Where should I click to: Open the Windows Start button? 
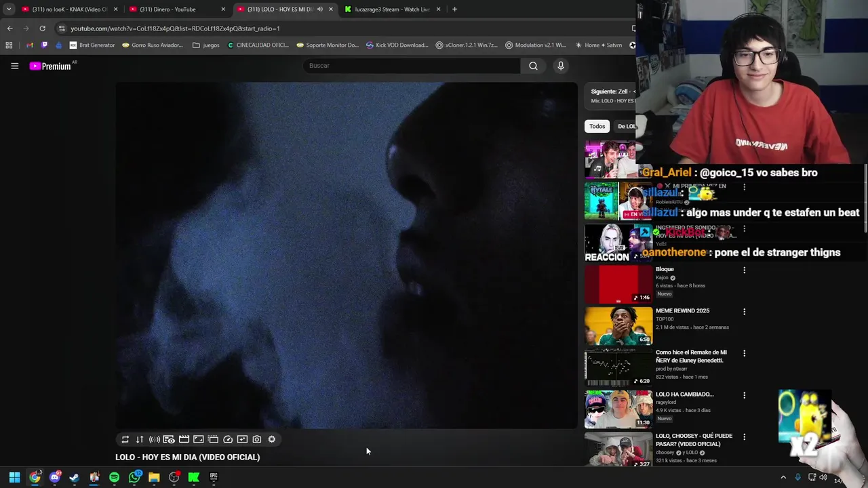pos(14,477)
